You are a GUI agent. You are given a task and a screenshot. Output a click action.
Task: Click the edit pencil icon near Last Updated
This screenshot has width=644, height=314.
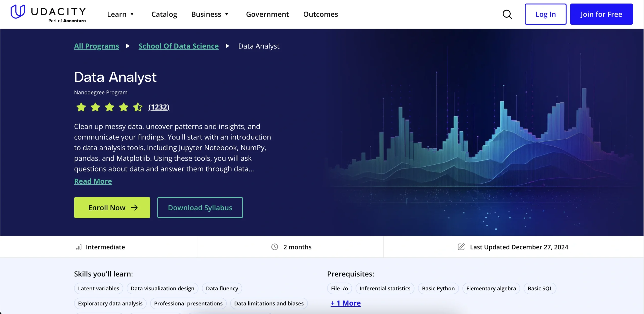click(x=461, y=247)
